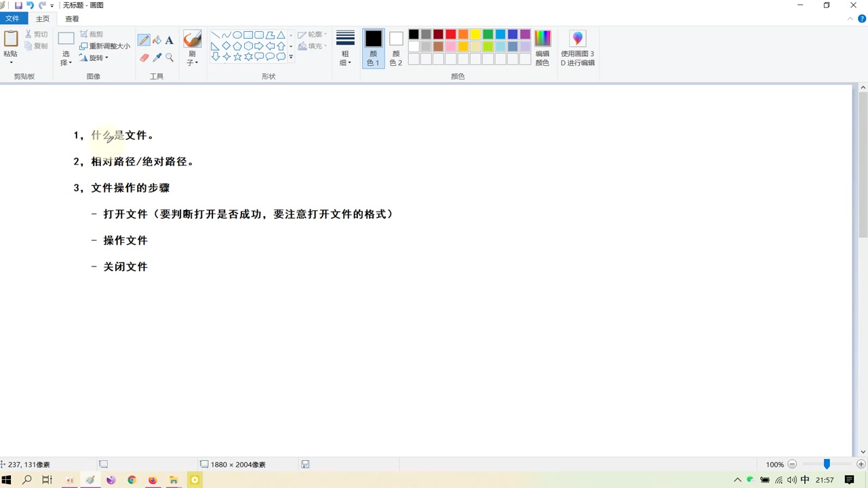Choose the diamond shape

coord(226,46)
